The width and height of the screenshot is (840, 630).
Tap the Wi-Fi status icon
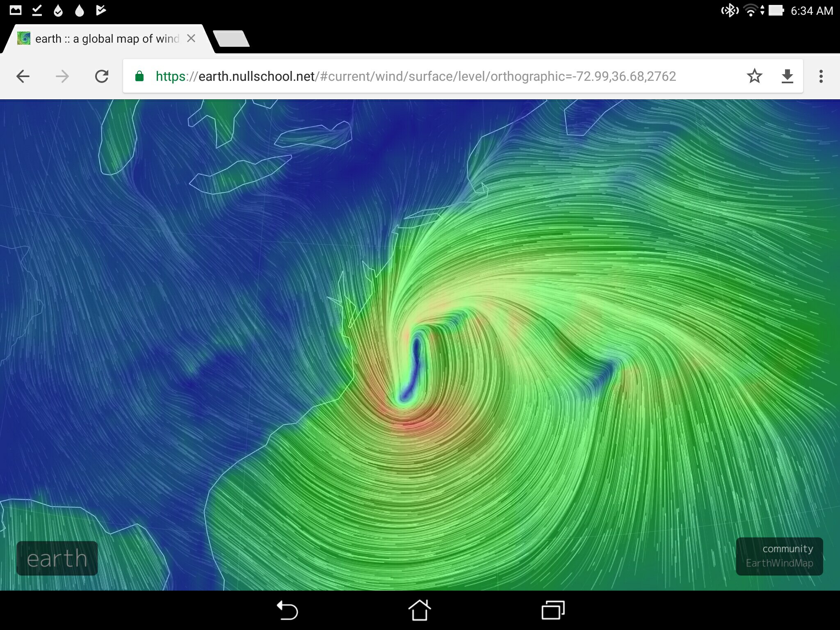click(x=751, y=10)
